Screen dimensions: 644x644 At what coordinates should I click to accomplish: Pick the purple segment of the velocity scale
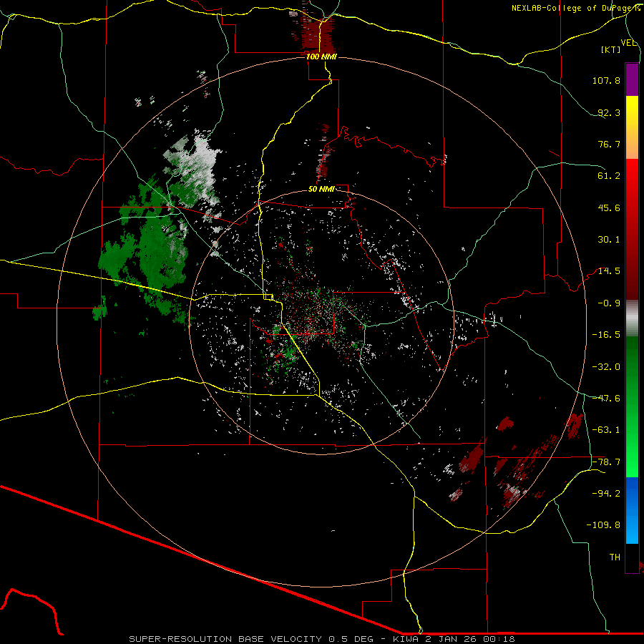tap(632, 79)
